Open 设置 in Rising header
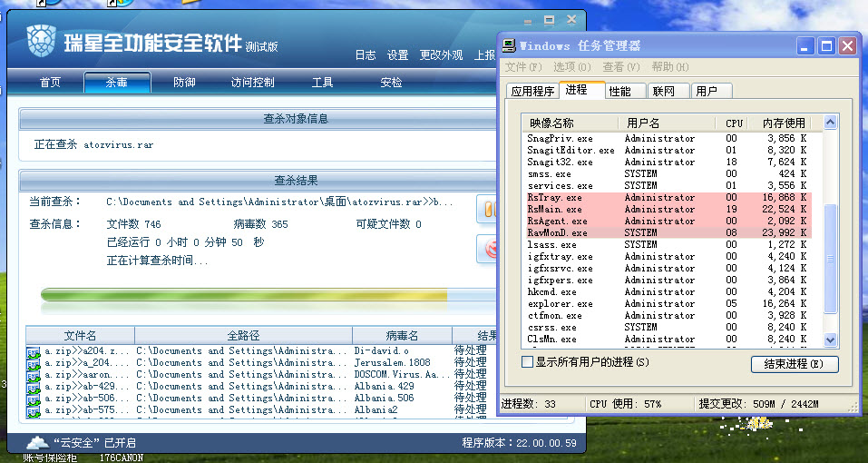This screenshot has height=463, width=868. click(x=397, y=54)
